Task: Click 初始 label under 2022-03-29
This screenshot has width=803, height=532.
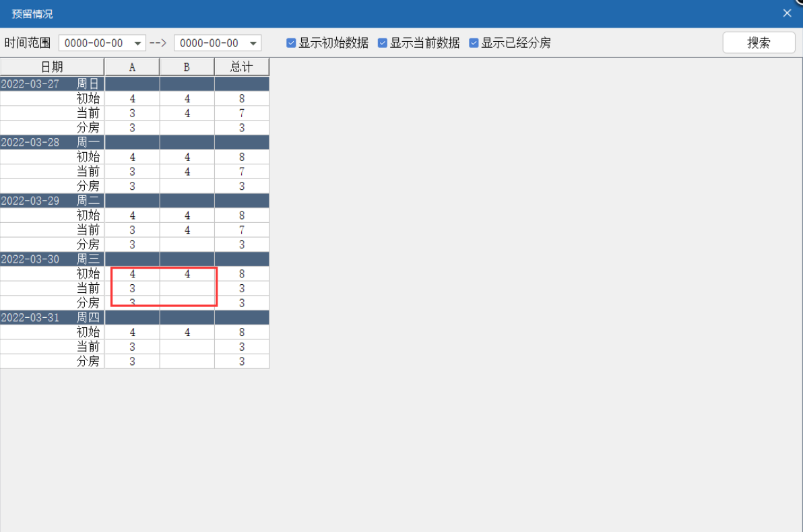Action: pos(88,215)
